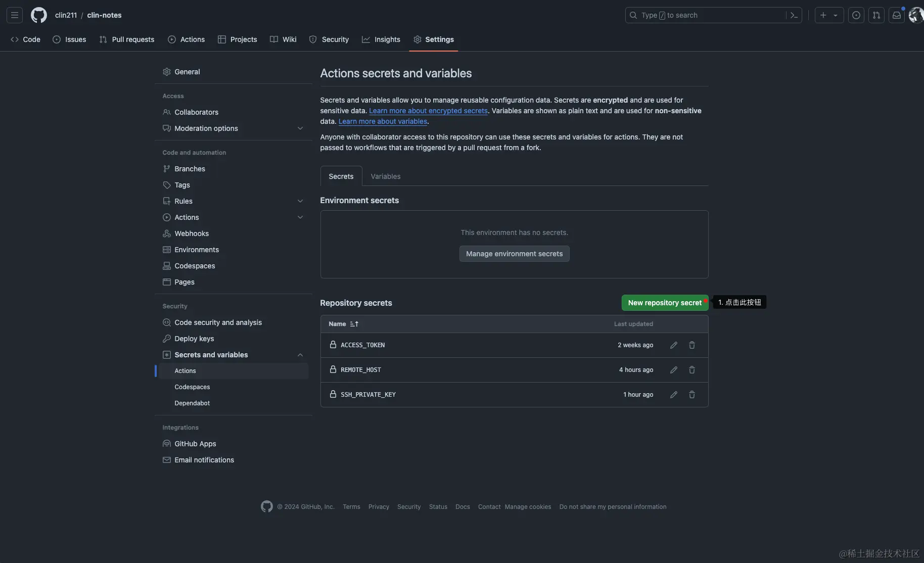Click the create new plus icon

(823, 15)
